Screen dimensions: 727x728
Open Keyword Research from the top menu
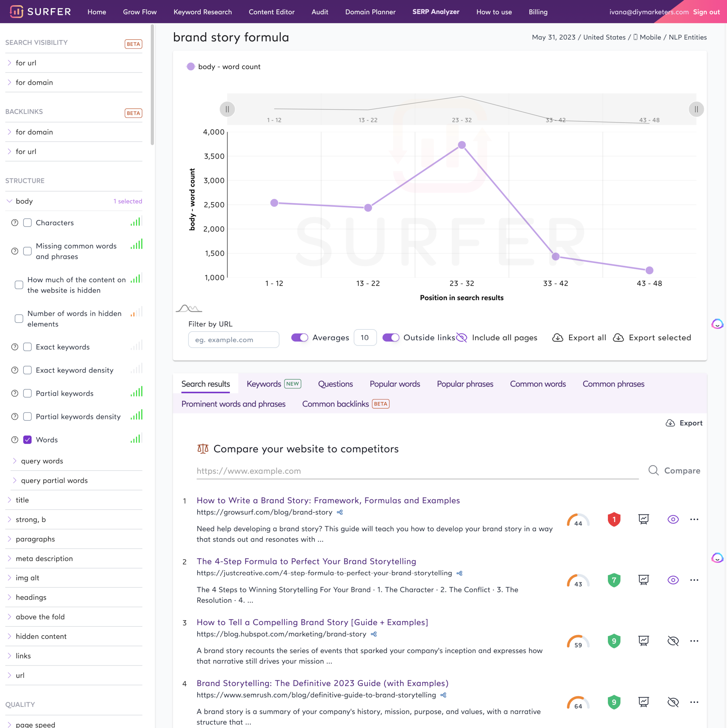(203, 12)
